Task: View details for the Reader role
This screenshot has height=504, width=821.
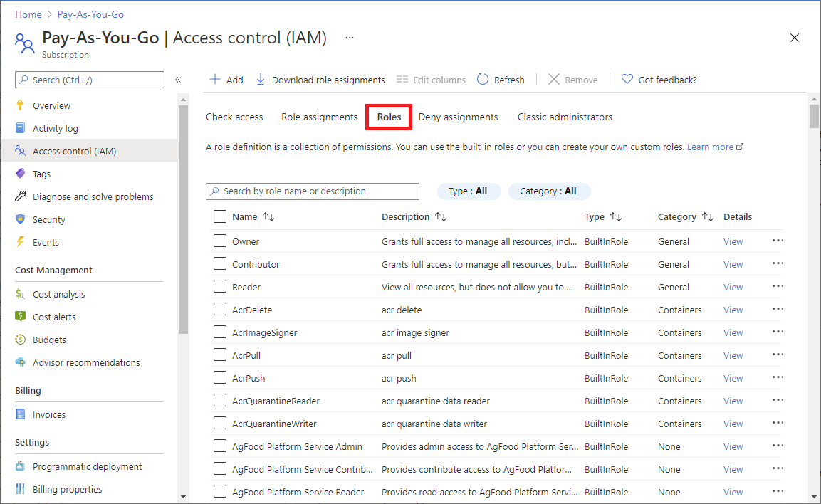Action: pyautogui.click(x=733, y=286)
